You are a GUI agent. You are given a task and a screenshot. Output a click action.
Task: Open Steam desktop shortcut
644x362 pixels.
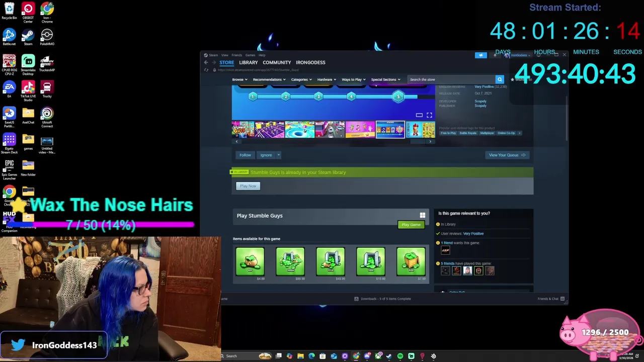pyautogui.click(x=28, y=37)
